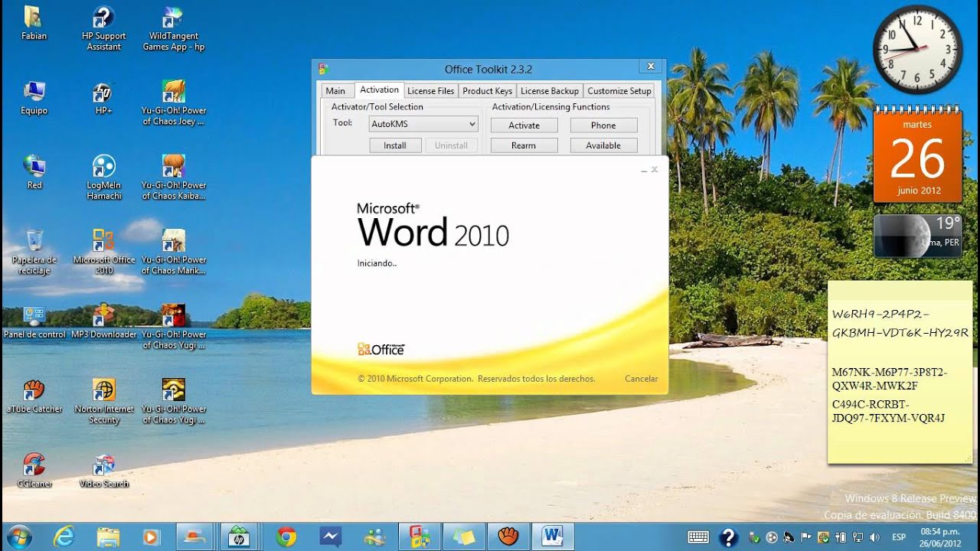Click the ESP language indicator

click(x=899, y=537)
